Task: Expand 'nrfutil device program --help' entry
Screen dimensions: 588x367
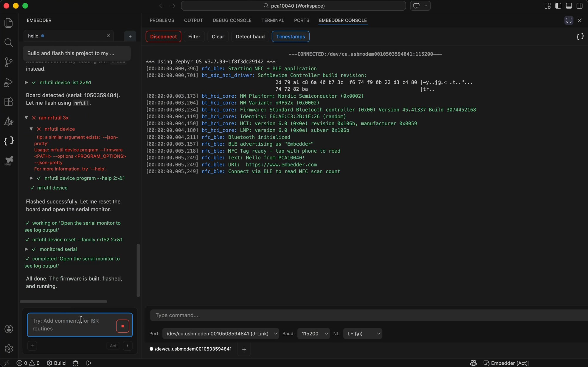Action: coord(31,178)
